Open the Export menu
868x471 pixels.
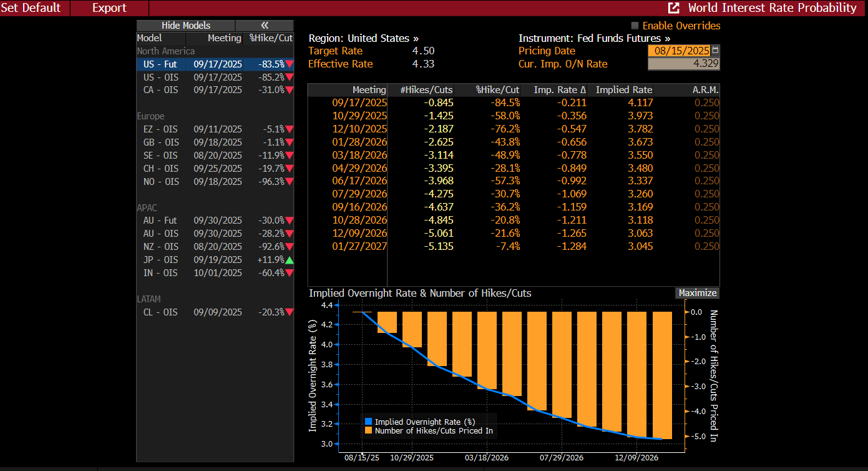[109, 8]
